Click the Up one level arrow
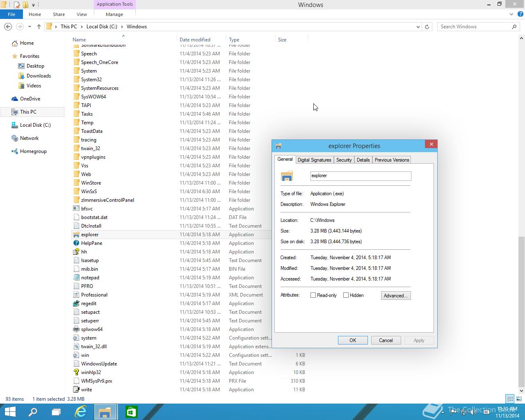The image size is (525, 420). click(39, 27)
